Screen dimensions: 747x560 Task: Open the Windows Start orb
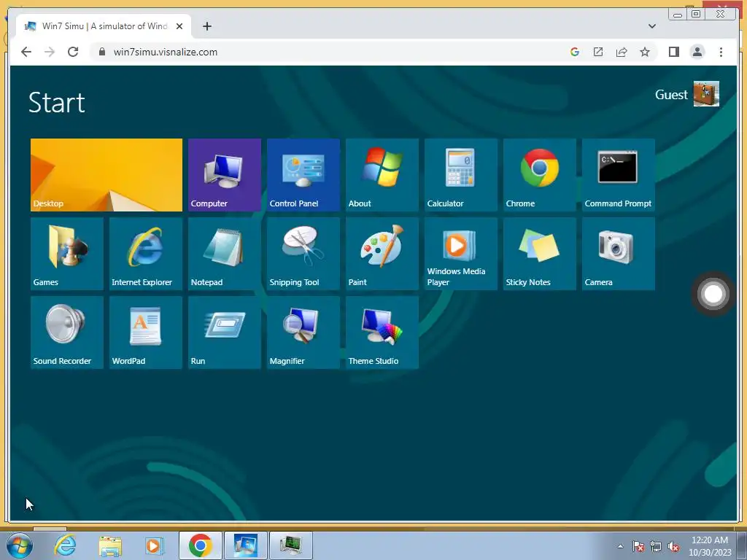tap(20, 545)
